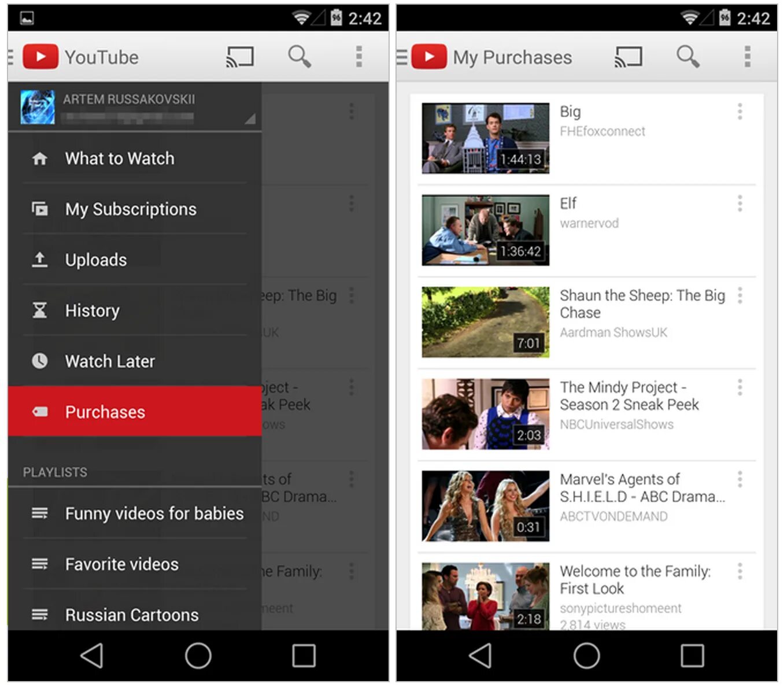Tap the clock icon next to Watch Later
This screenshot has height=688, width=784.
(x=39, y=361)
